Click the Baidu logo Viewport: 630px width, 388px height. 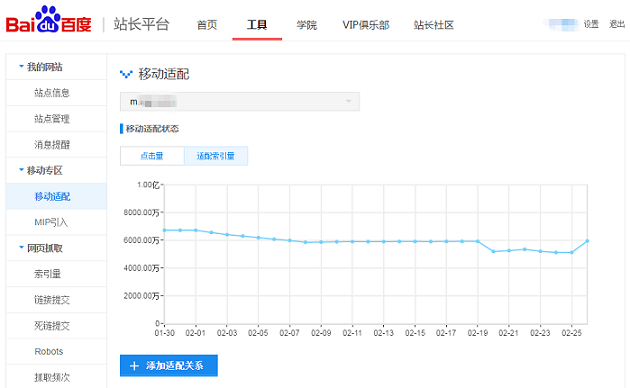49,20
